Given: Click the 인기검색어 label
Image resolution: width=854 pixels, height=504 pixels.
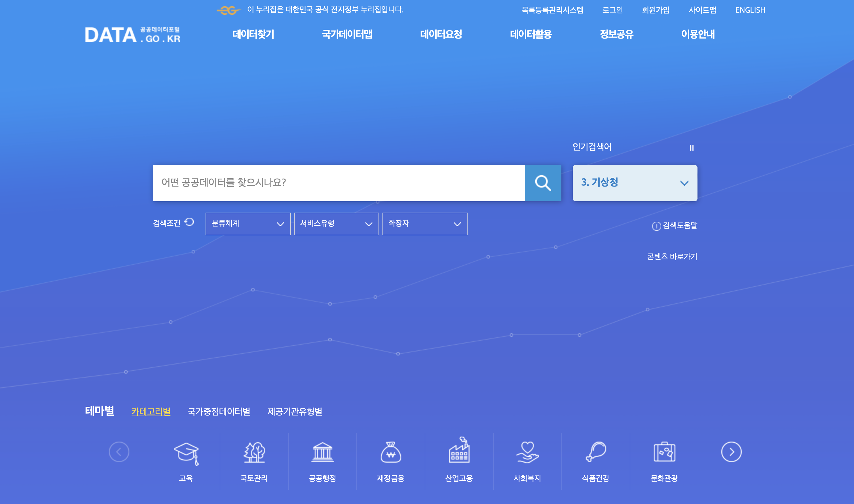Looking at the screenshot, I should [592, 147].
